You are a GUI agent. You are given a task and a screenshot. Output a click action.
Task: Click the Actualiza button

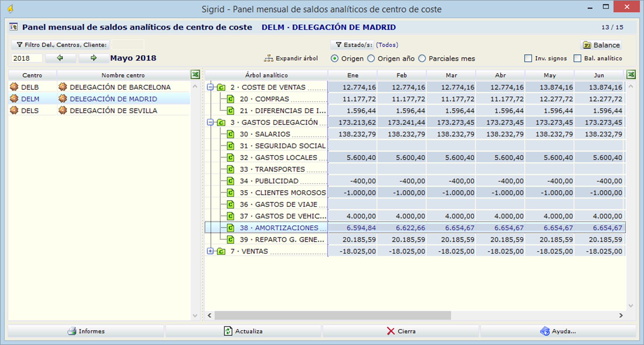(x=243, y=331)
